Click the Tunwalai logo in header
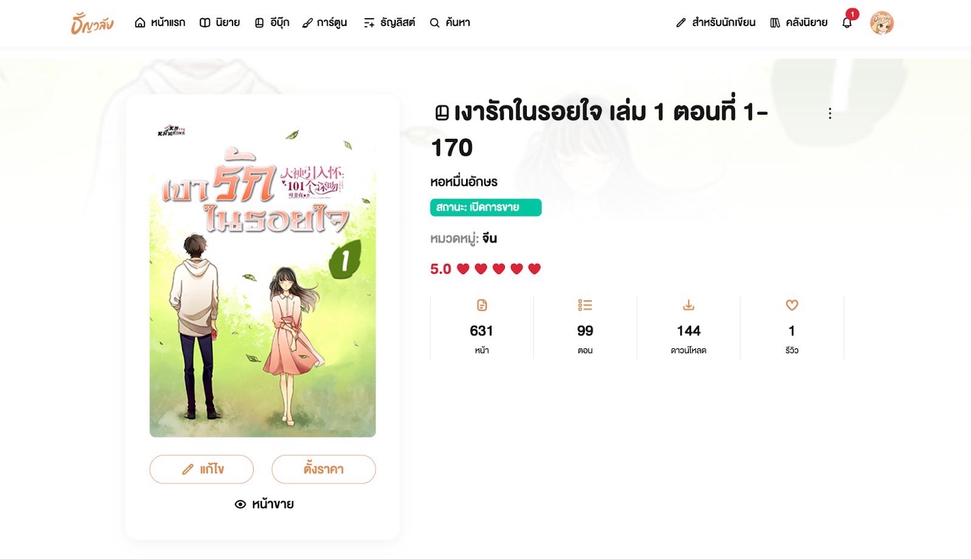The width and height of the screenshot is (971, 560). (x=92, y=24)
